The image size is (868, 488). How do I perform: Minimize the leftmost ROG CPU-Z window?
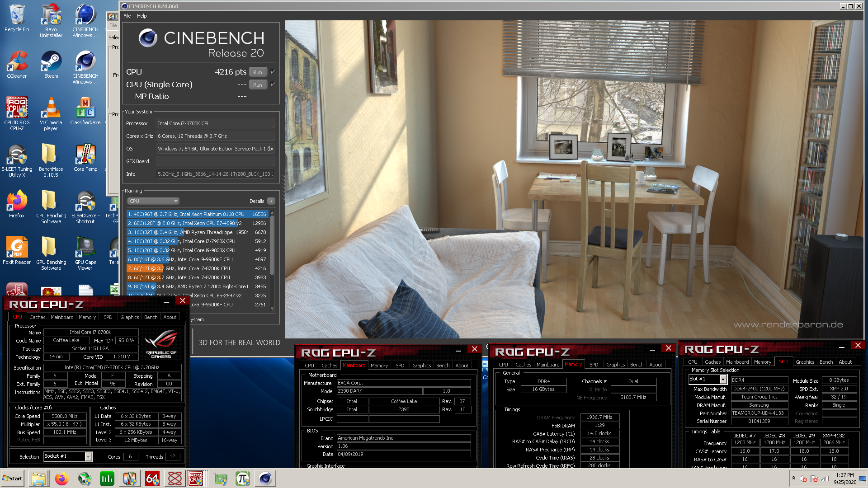point(166,301)
